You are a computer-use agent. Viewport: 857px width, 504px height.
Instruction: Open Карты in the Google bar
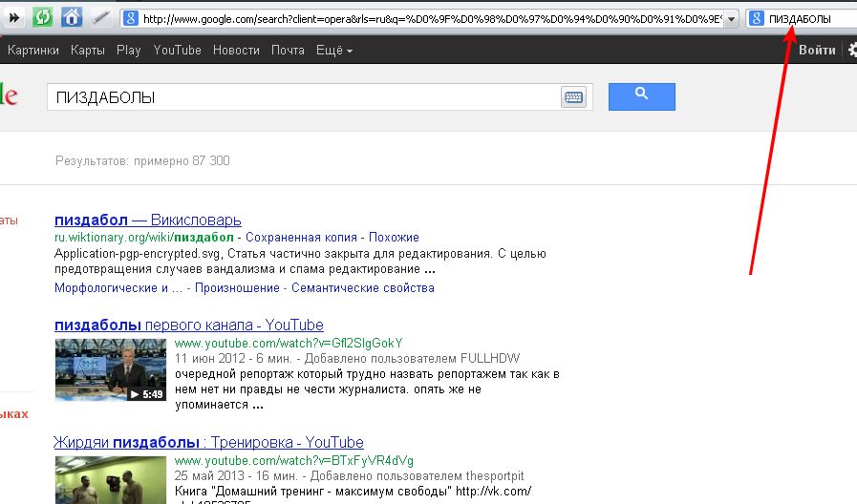tap(88, 51)
